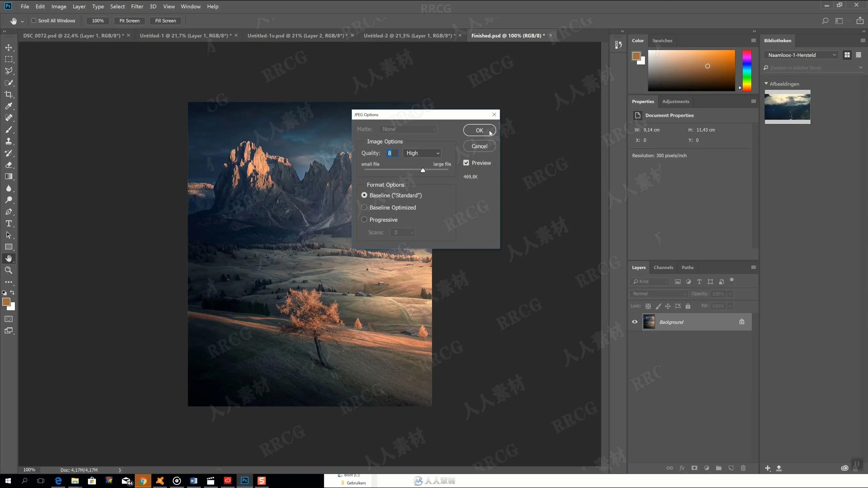Click the delete layer trash icon
Screen dimensions: 868x488
pyautogui.click(x=743, y=468)
